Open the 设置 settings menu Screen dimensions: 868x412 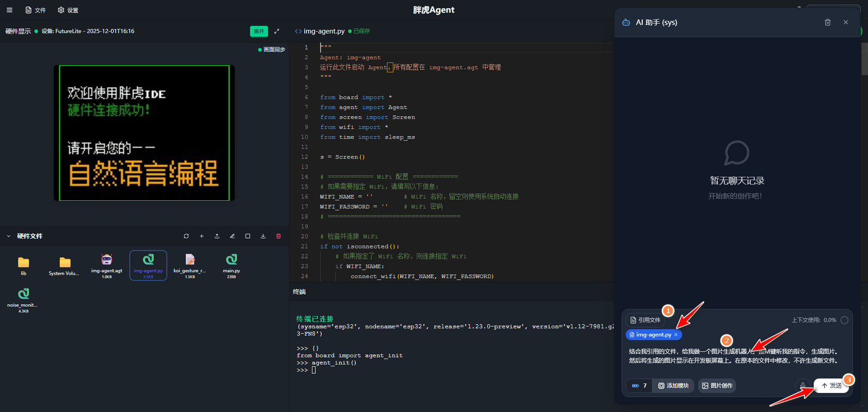[x=68, y=10]
